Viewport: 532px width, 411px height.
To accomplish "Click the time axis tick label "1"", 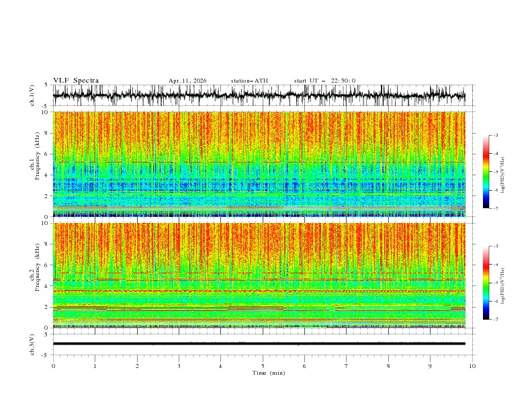I will point(95,366).
